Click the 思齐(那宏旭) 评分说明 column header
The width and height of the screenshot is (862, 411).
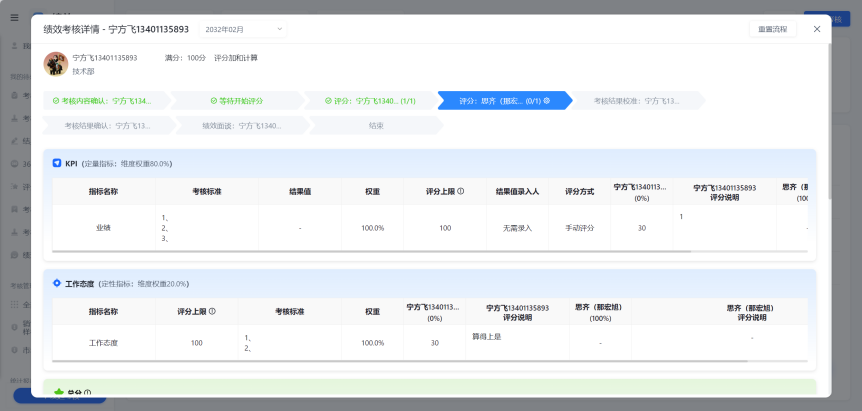(x=750, y=312)
